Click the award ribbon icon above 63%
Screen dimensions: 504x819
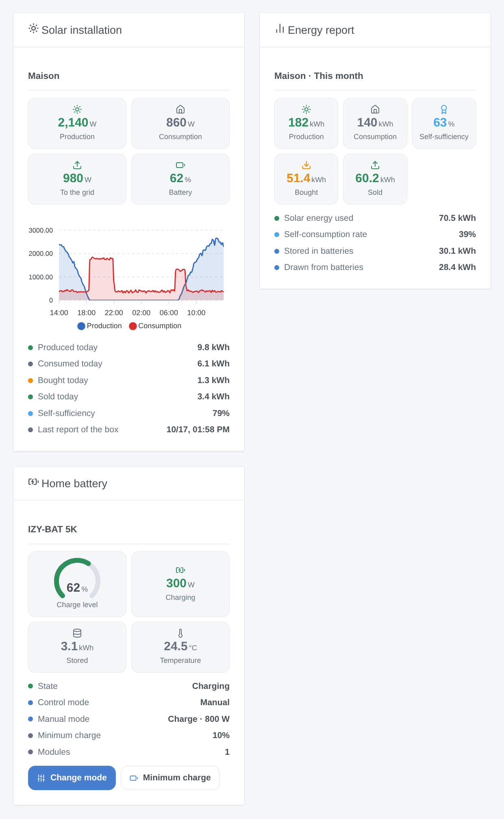tap(444, 109)
